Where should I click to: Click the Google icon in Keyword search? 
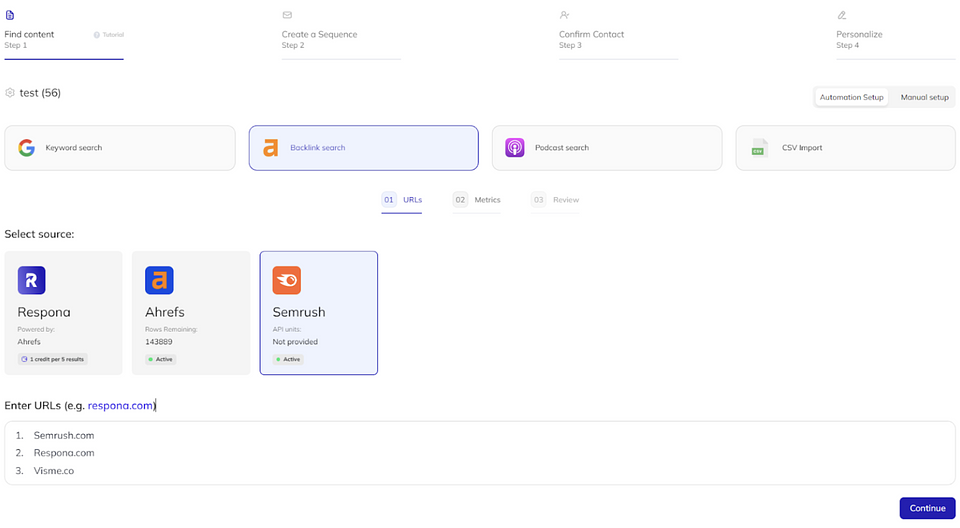(x=26, y=148)
